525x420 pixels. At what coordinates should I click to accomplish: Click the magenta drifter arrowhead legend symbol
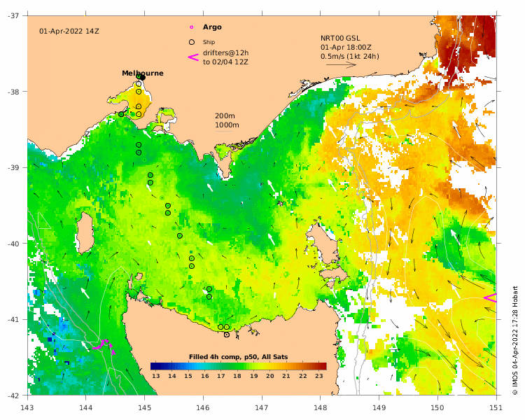point(193,57)
